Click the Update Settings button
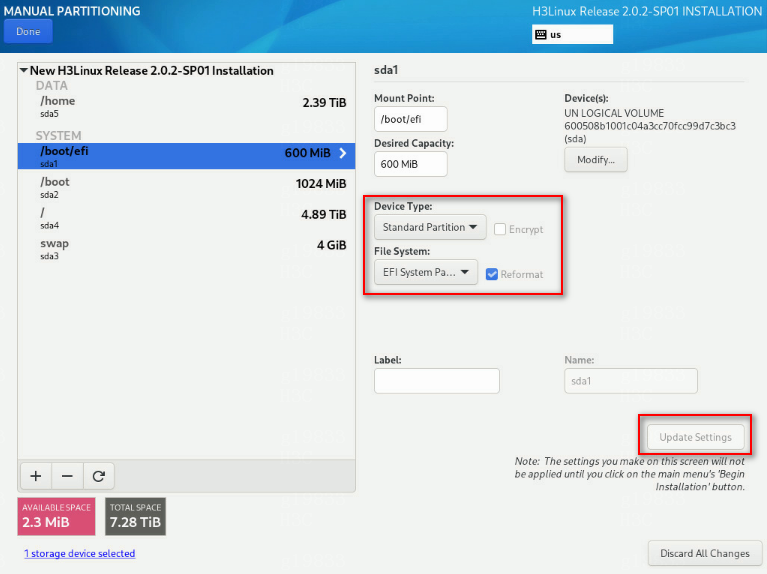This screenshot has width=767, height=574. point(696,437)
